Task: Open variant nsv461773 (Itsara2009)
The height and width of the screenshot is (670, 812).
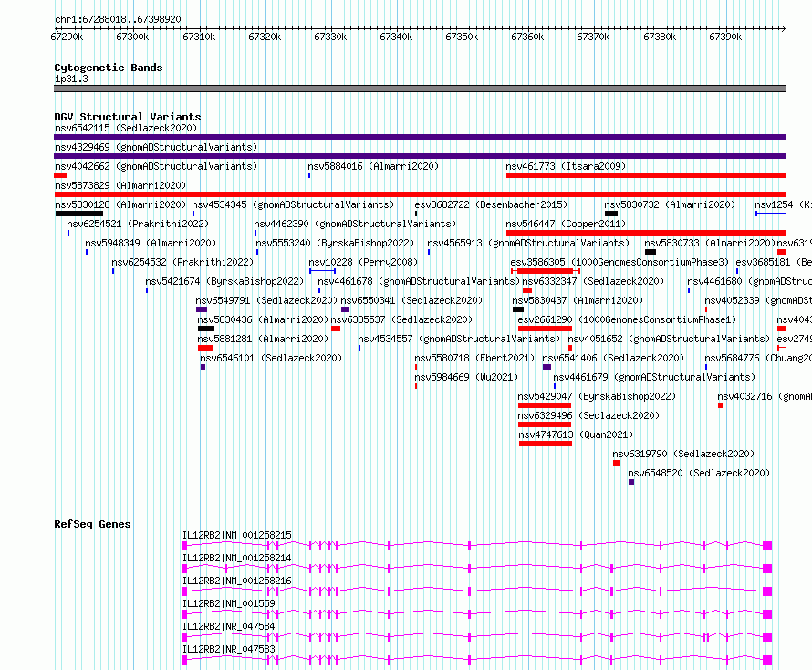Action: tap(566, 166)
